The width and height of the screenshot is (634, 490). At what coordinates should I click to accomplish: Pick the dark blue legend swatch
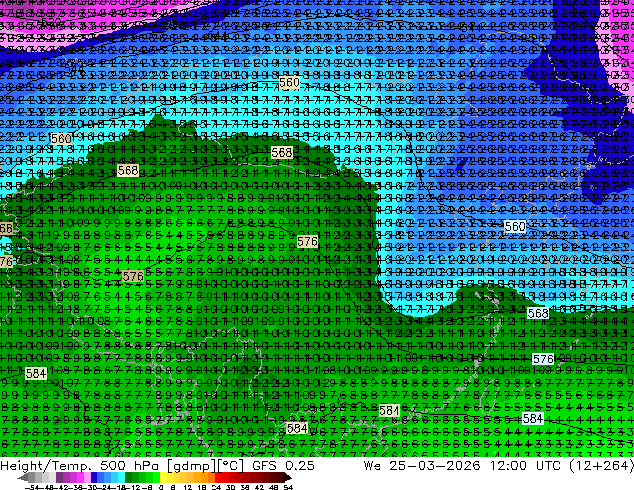tap(94, 477)
